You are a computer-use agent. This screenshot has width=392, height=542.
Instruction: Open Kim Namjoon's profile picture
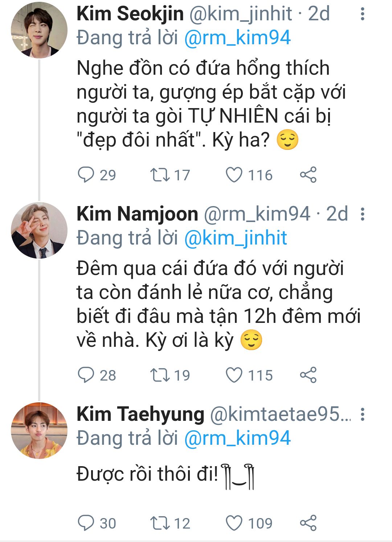tap(39, 230)
